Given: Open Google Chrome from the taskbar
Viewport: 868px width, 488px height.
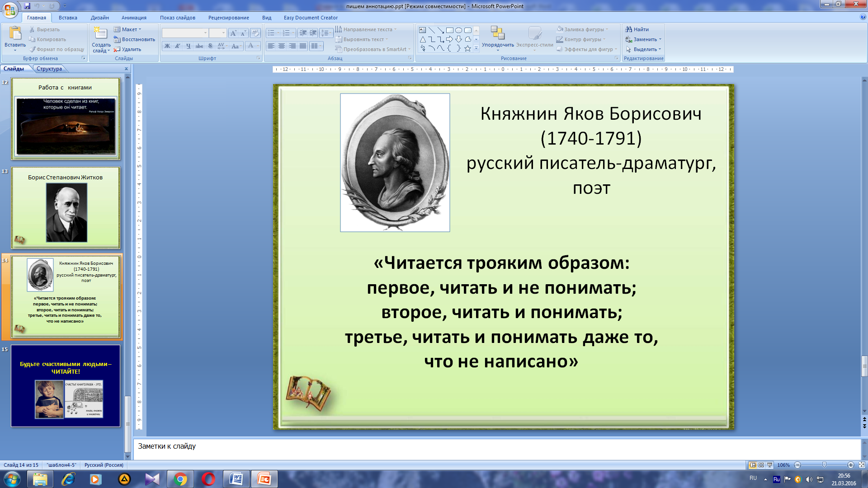Looking at the screenshot, I should [x=180, y=479].
